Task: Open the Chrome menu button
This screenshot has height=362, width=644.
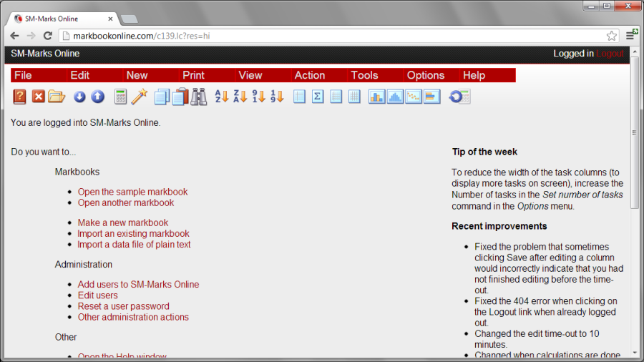Action: [630, 35]
